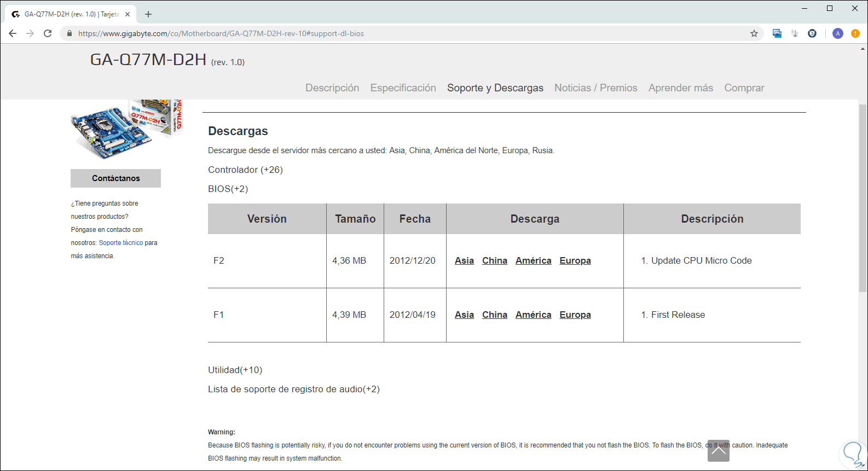
Task: Expand the Controlador (+26) section
Action: (x=245, y=170)
